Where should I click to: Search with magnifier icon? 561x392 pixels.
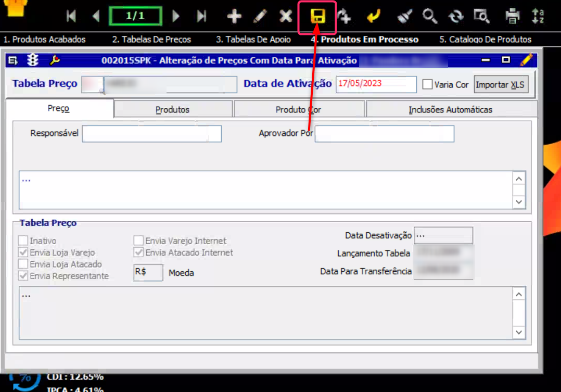(430, 16)
